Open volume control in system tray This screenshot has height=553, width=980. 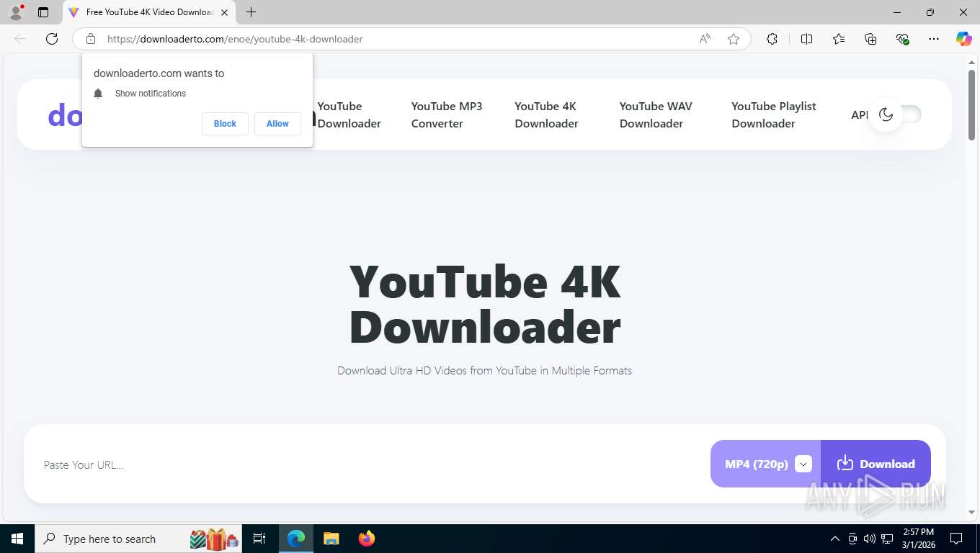[x=869, y=539]
